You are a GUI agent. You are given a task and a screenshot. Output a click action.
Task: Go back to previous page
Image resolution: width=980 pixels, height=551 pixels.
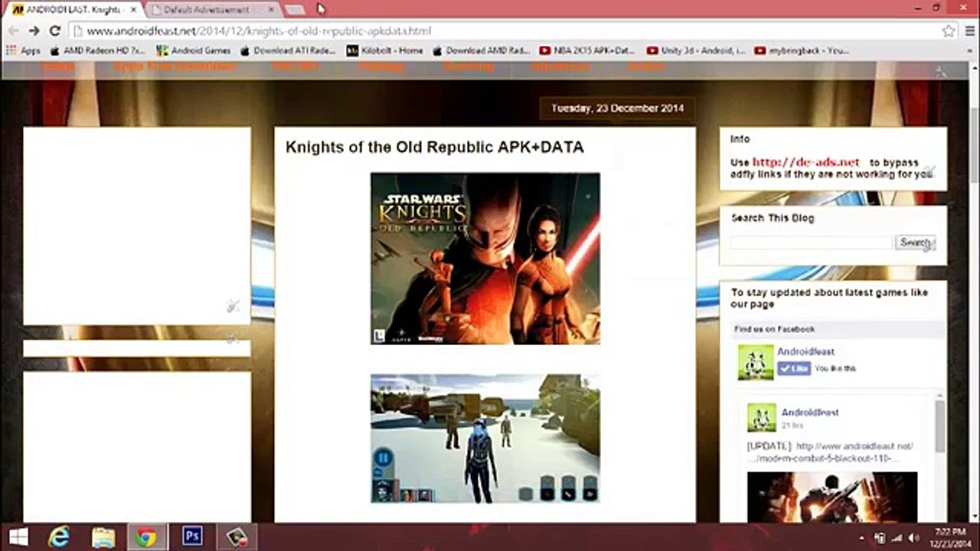pyautogui.click(x=14, y=31)
